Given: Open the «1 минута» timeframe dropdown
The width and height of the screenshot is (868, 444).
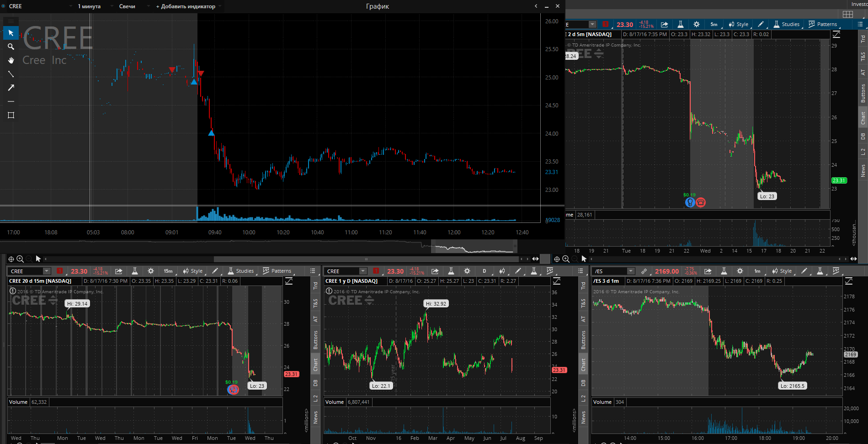Looking at the screenshot, I should [x=89, y=6].
